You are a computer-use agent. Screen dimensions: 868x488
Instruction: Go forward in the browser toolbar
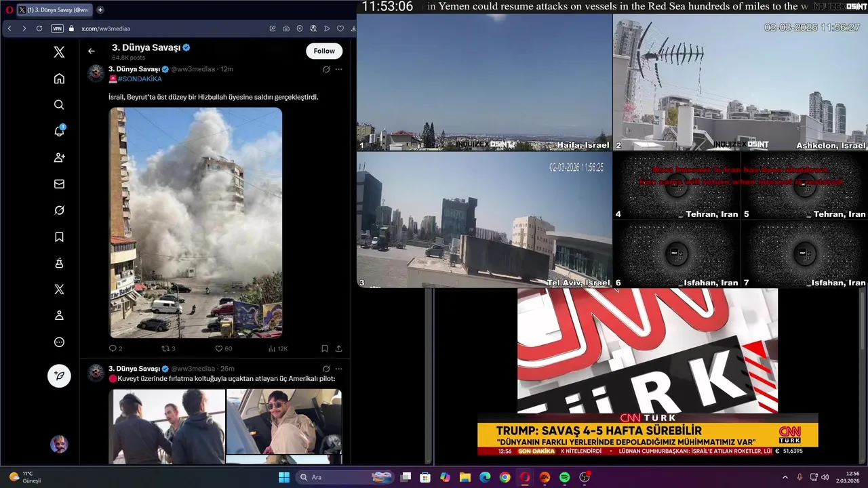click(x=24, y=28)
